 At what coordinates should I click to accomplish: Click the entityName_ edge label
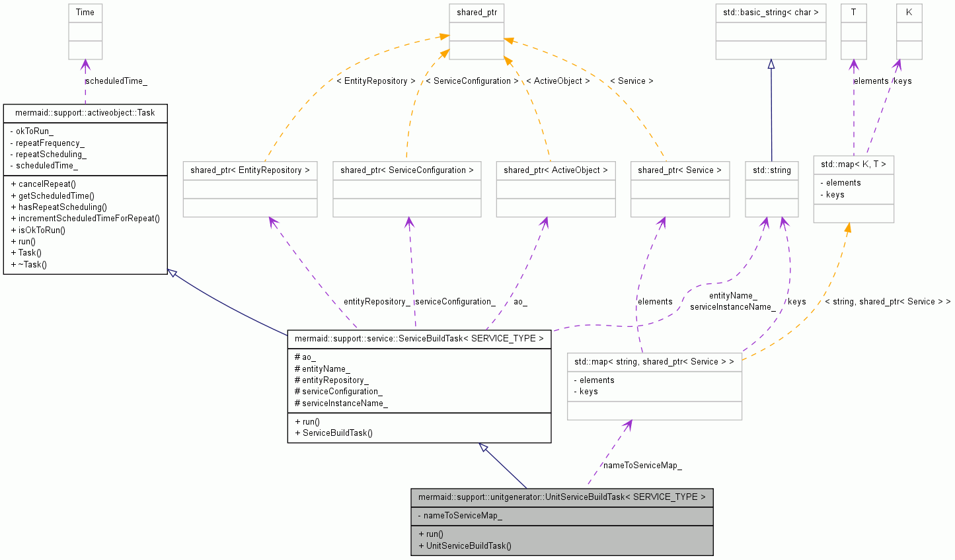[x=733, y=296]
